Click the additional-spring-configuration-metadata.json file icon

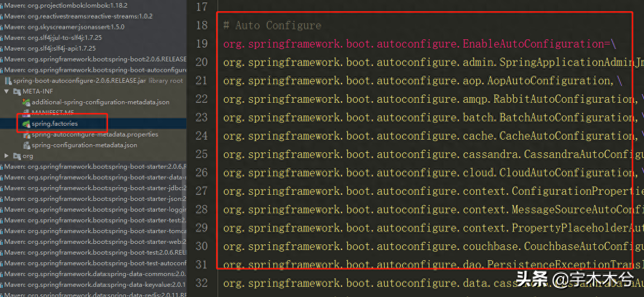click(26, 102)
